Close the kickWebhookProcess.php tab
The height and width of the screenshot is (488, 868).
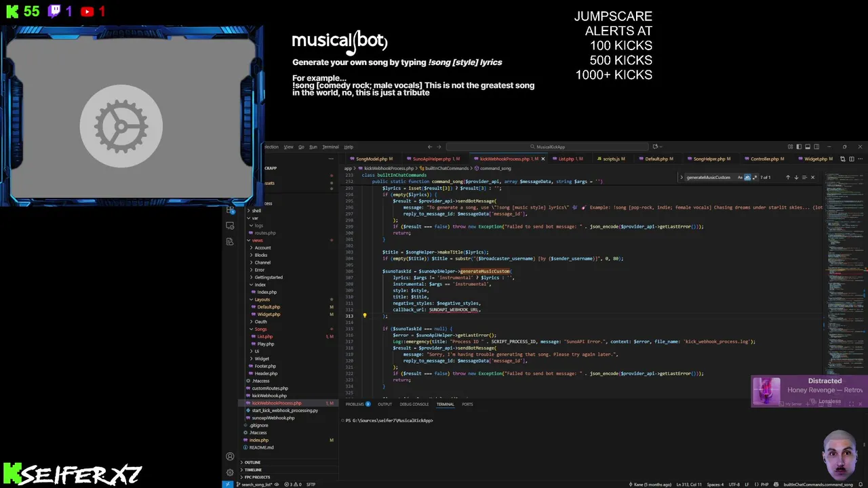click(542, 159)
